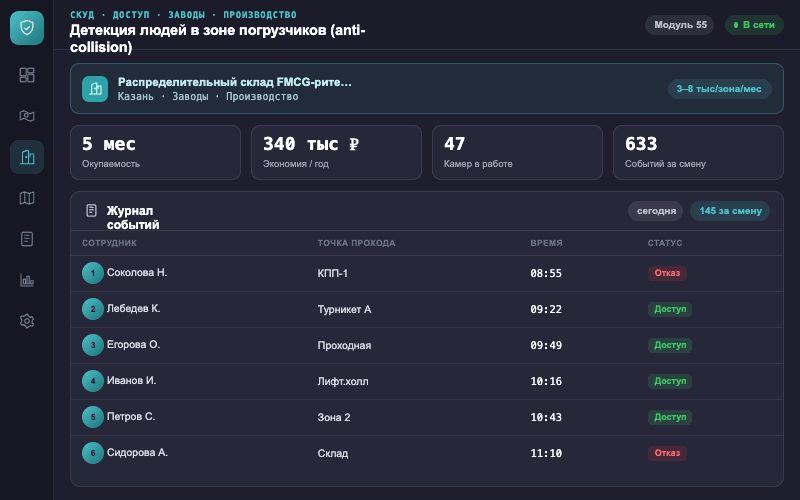Click the journal icon beside Журнал событий
The image size is (800, 500).
coord(91,210)
